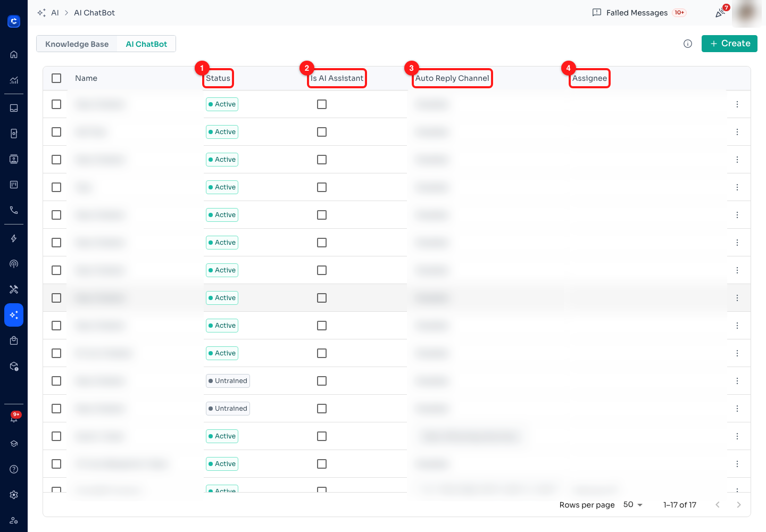Click the broadcast signal icon in sidebar
The width and height of the screenshot is (766, 532).
[x=14, y=264]
